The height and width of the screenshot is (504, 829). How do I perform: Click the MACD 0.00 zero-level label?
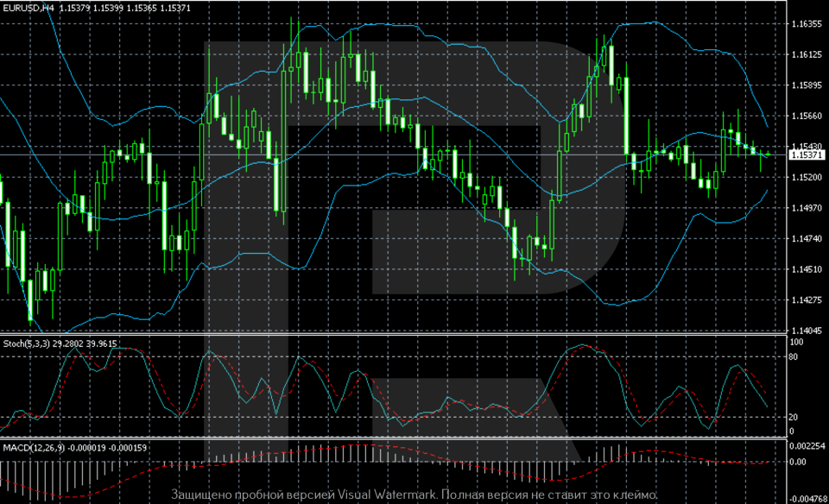coord(800,462)
